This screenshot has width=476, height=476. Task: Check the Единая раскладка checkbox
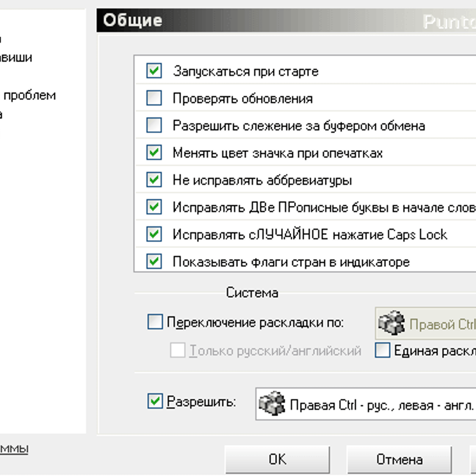[x=383, y=350]
